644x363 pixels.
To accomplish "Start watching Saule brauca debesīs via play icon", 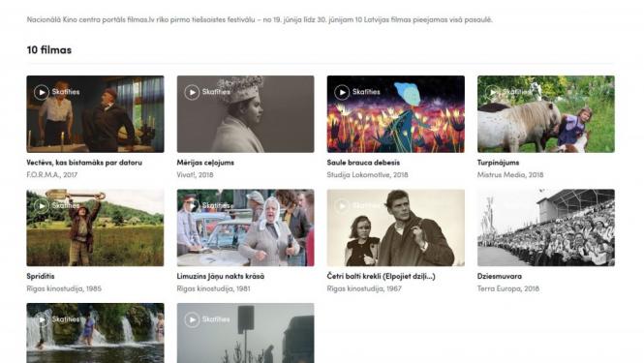I will (x=342, y=92).
